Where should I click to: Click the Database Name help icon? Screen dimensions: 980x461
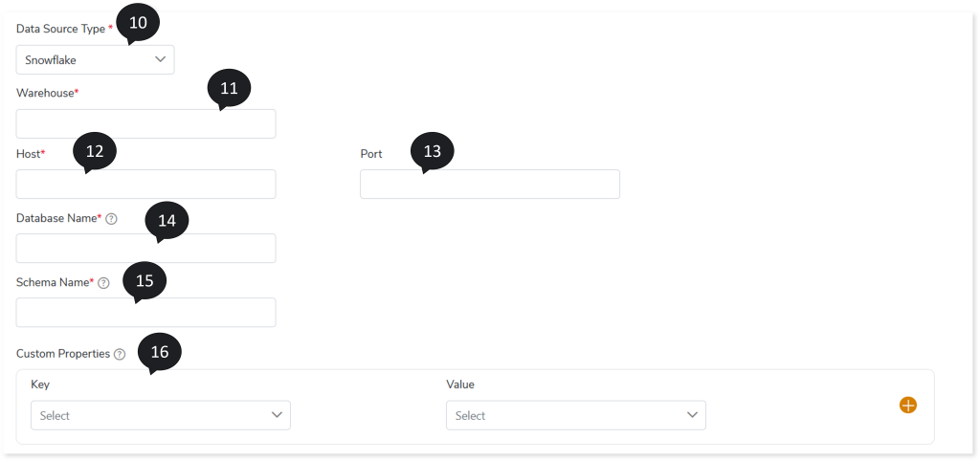(x=111, y=219)
